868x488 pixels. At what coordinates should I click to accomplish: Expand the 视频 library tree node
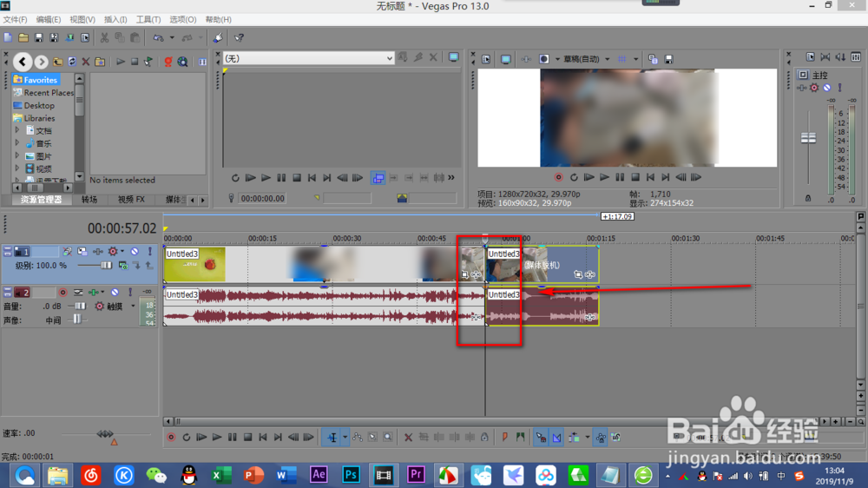tap(17, 168)
